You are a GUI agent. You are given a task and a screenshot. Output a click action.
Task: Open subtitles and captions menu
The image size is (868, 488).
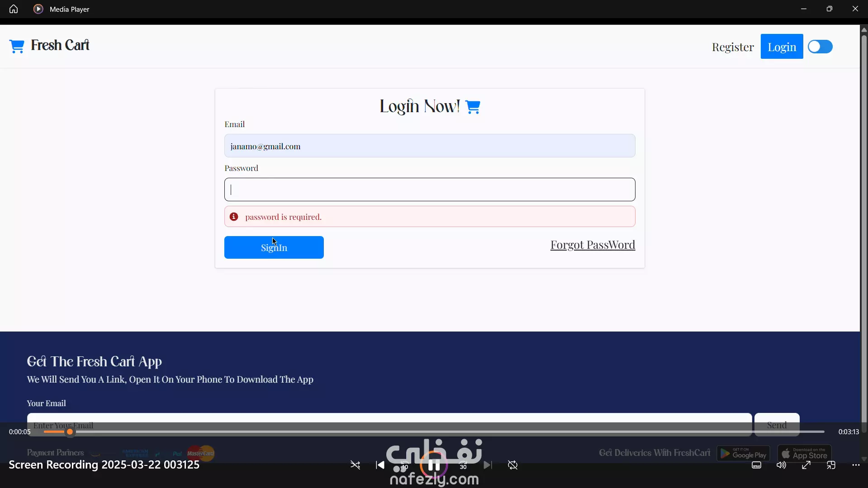coord(757,465)
